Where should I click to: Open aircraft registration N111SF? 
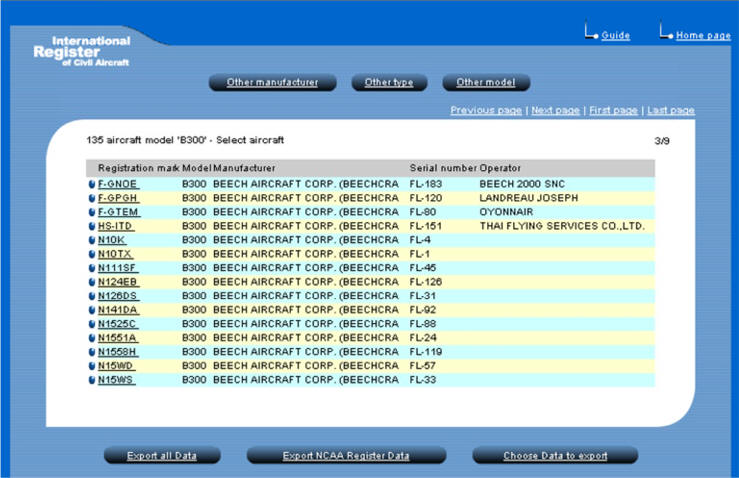[x=118, y=268]
